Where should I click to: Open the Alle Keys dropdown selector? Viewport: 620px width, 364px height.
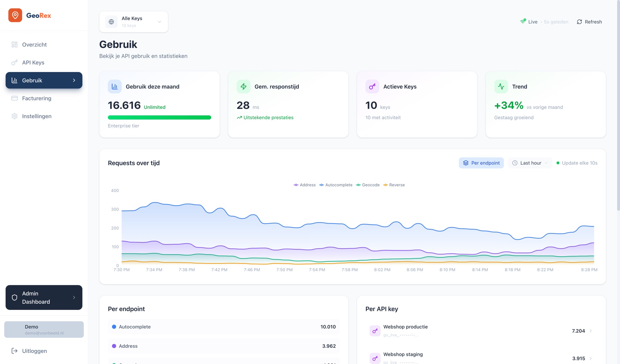click(x=134, y=22)
